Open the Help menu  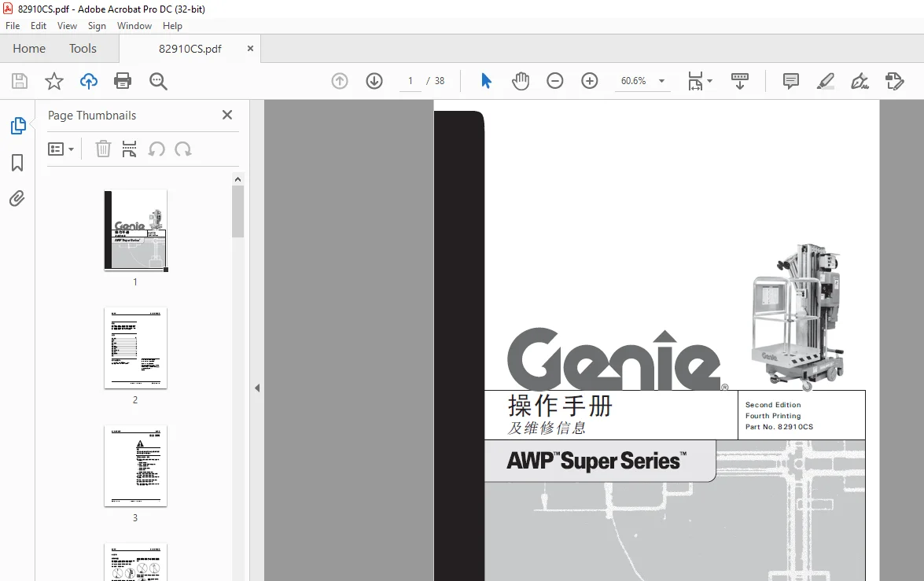click(172, 26)
